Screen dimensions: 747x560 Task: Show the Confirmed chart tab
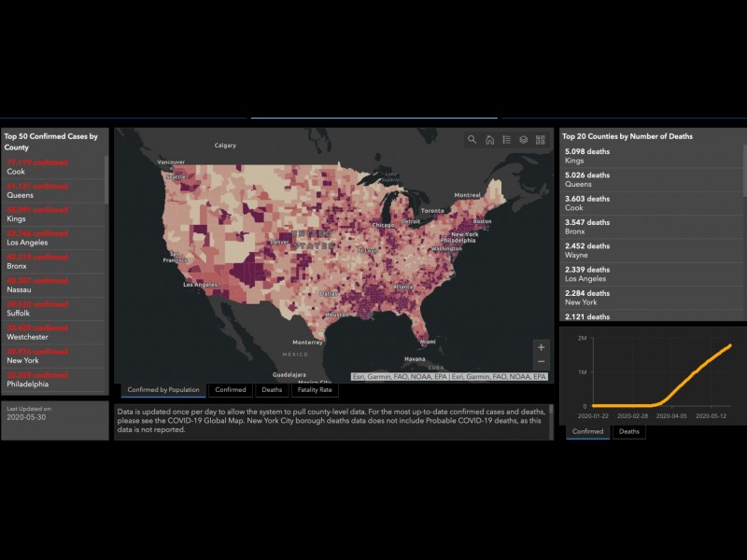point(587,431)
